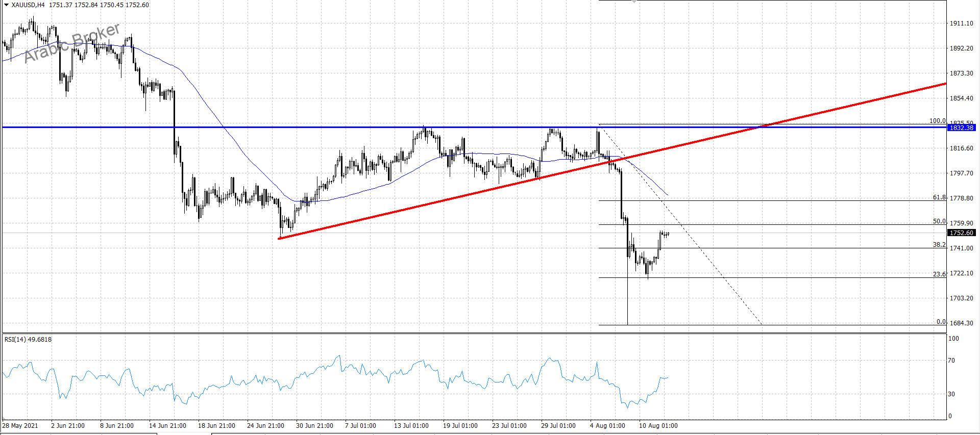Click the 29 Jul 01:00 time label
Image resolution: width=980 pixels, height=435 pixels.
(558, 426)
